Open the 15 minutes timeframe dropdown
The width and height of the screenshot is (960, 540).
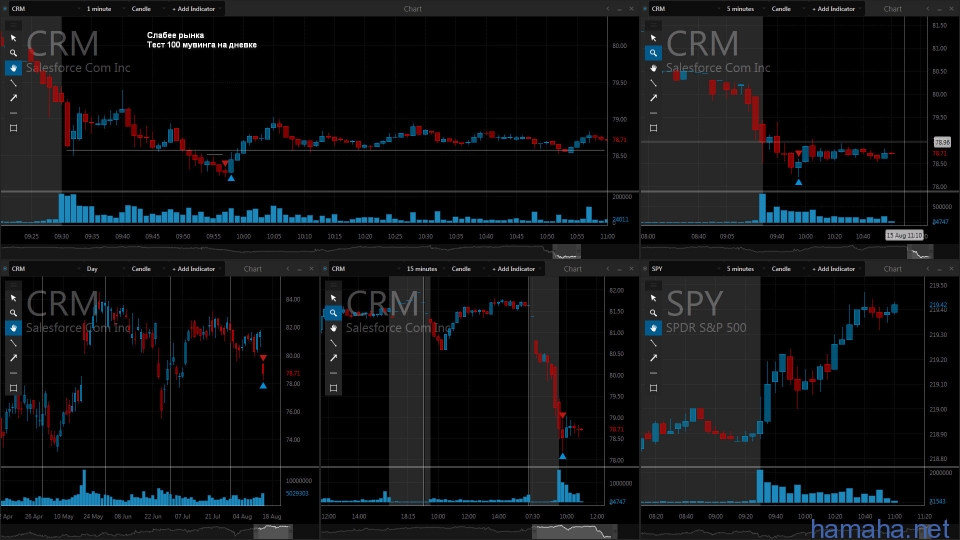tap(424, 269)
